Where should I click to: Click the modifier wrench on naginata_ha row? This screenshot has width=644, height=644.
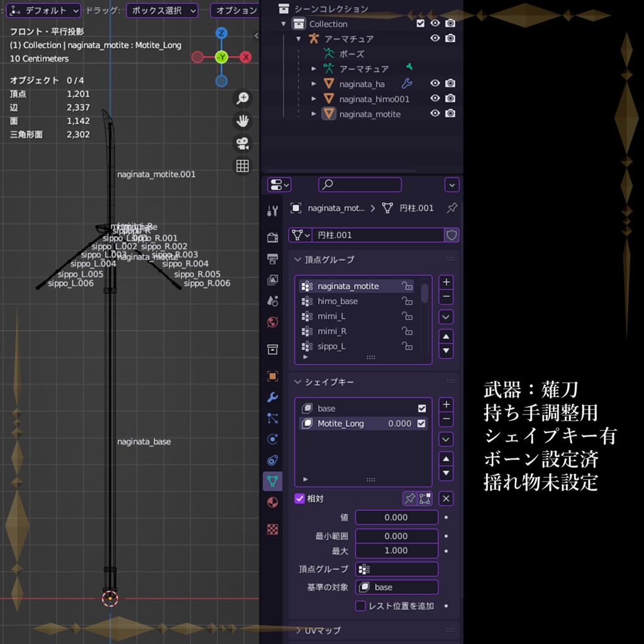[x=407, y=84]
